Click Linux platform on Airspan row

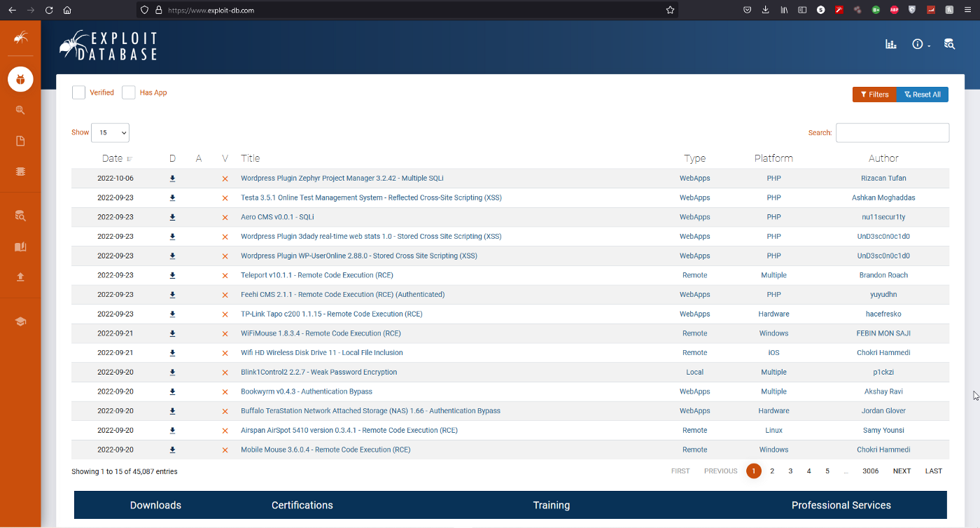(773, 431)
